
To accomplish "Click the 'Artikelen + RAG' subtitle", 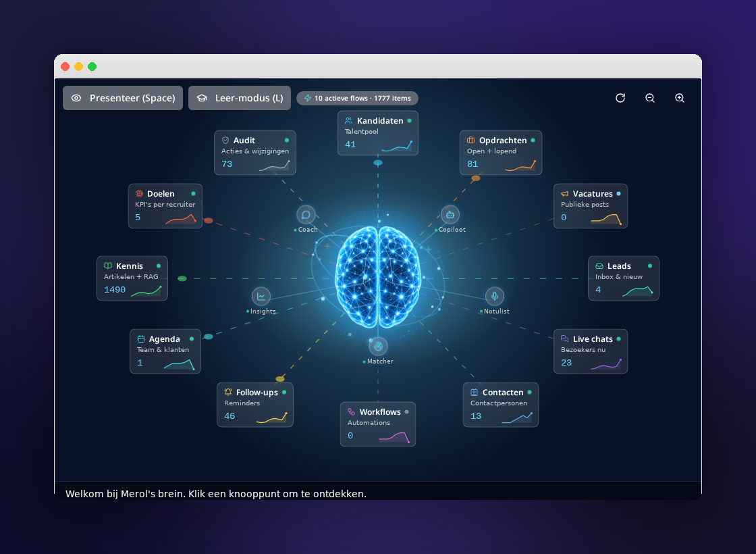I will (131, 276).
